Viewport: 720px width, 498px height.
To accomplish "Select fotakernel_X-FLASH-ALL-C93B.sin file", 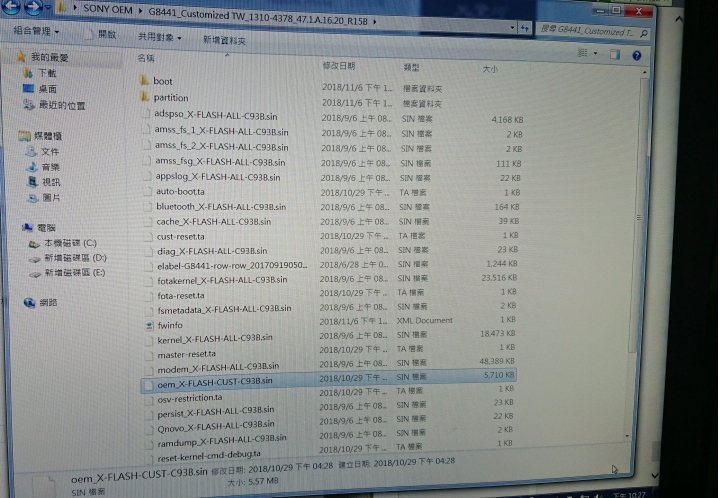I will (222, 280).
